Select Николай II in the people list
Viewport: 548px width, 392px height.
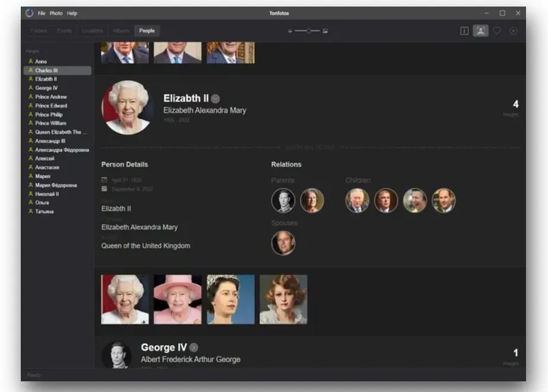[x=58, y=194]
